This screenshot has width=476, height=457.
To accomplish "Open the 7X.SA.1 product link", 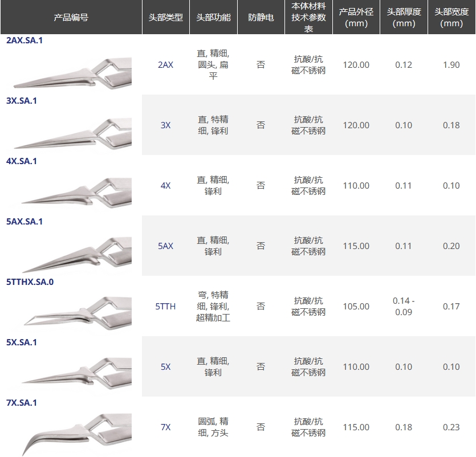I will tap(21, 403).
